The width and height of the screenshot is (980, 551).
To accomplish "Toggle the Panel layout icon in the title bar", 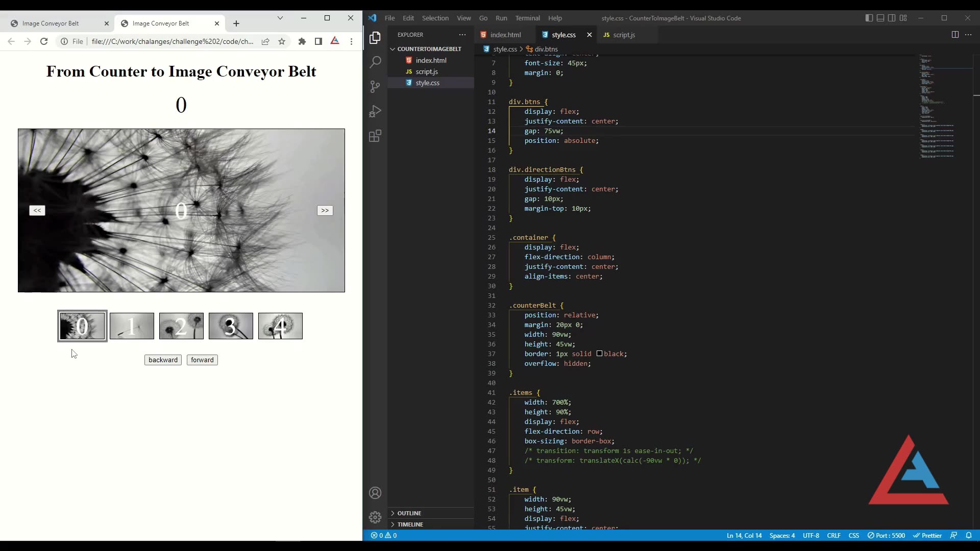I will [880, 18].
